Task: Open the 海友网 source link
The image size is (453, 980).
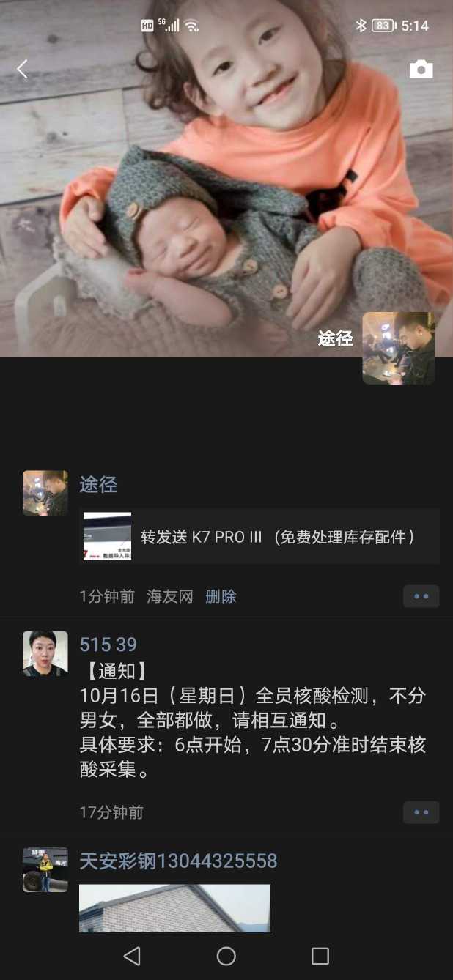Action: click(170, 597)
